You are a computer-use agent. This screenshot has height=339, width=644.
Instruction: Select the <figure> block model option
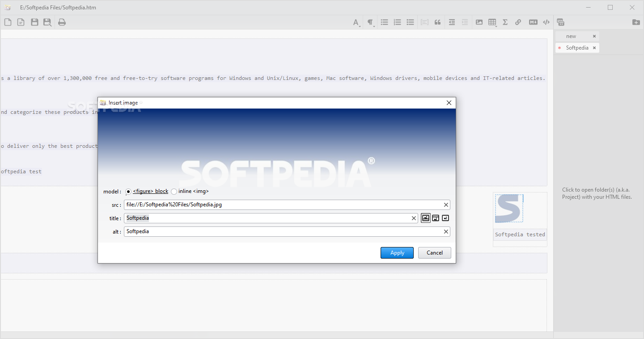[147, 191]
